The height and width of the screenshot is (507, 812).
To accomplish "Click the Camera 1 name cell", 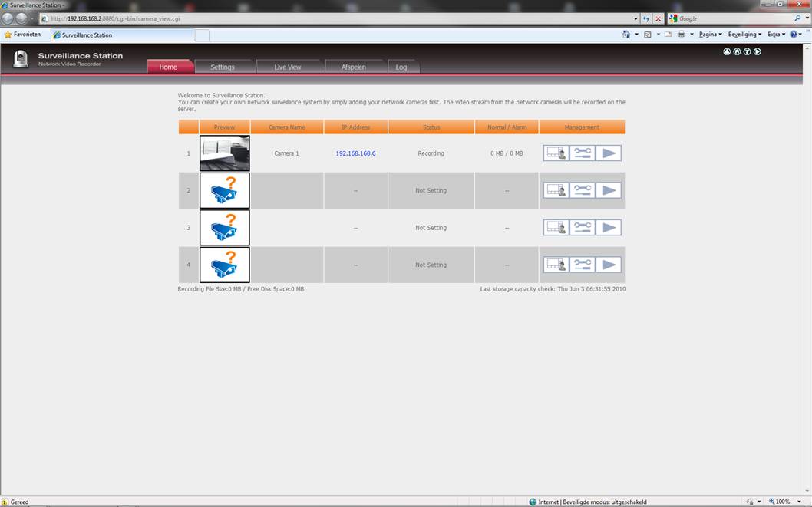I will tap(287, 153).
